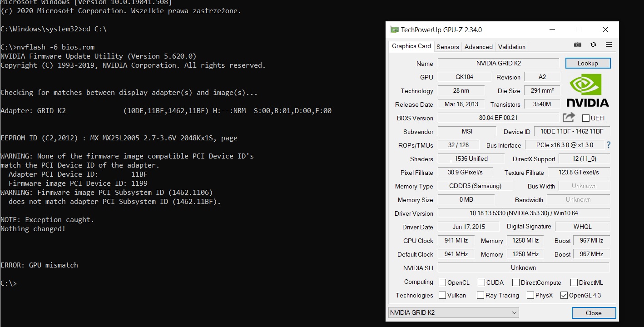Toggle the PhysX checkbox
Screen dimensions: 644x327
[x=530, y=295]
